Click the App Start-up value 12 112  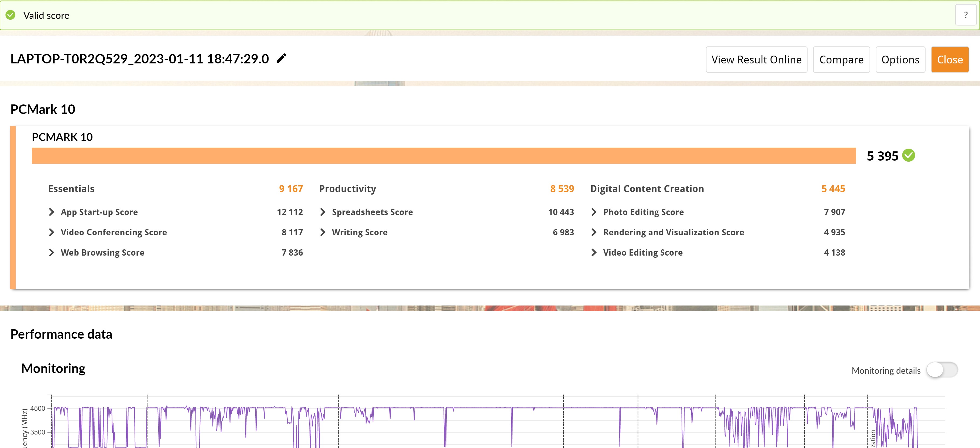coord(290,212)
